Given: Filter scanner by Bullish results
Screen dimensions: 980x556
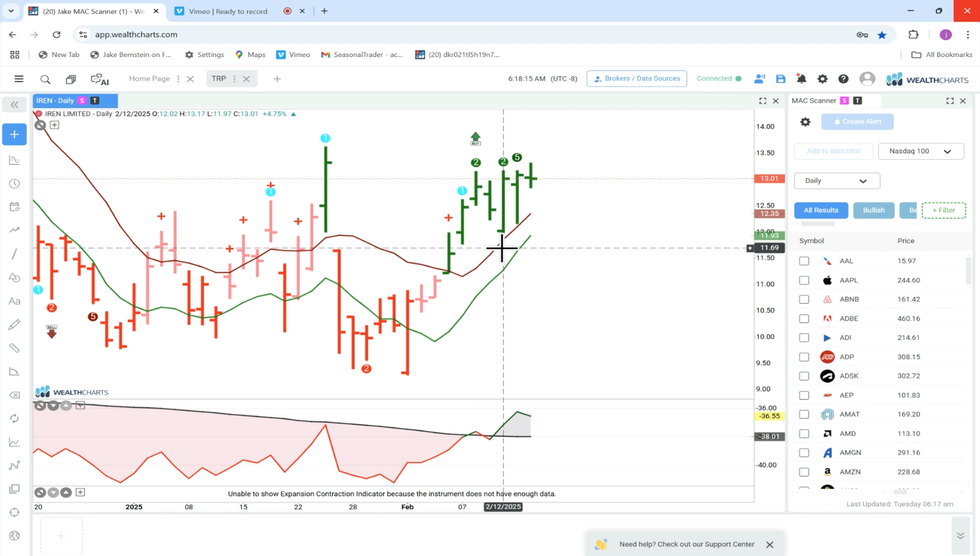Looking at the screenshot, I should pos(874,210).
